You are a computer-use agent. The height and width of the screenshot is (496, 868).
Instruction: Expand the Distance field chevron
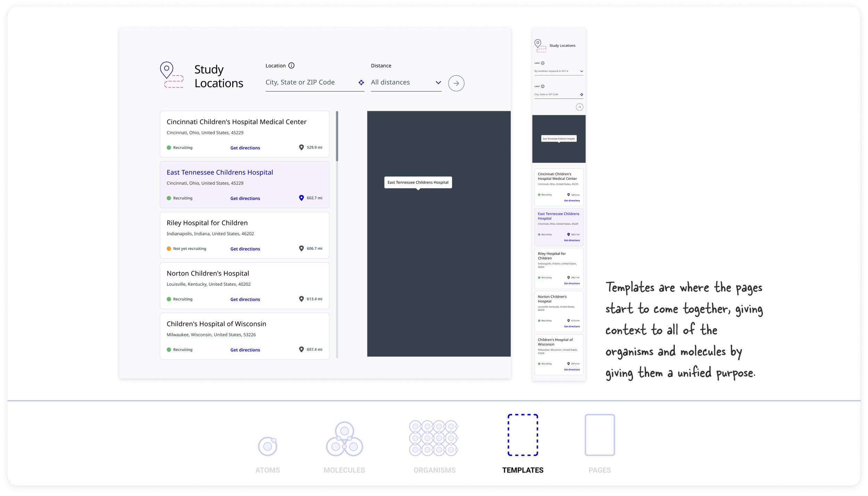tap(438, 83)
